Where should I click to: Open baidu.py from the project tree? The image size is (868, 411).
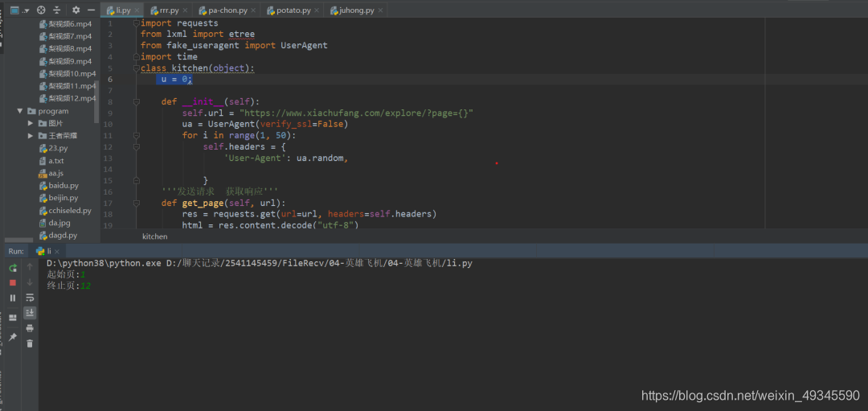point(63,186)
